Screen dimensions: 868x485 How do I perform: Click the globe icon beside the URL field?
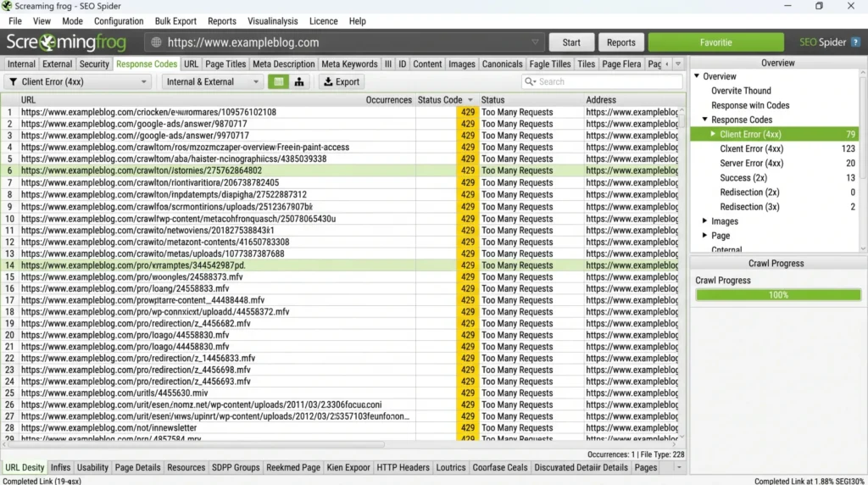tap(157, 42)
